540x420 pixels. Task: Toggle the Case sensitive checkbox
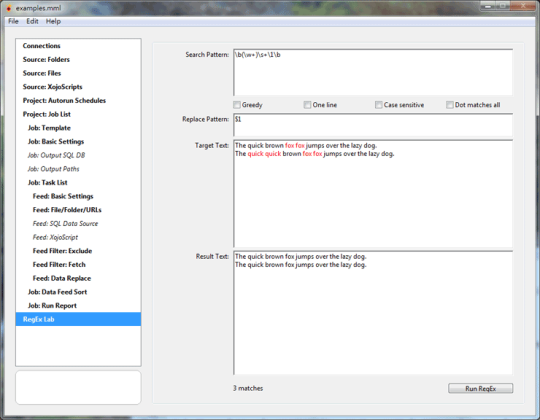[x=378, y=105]
